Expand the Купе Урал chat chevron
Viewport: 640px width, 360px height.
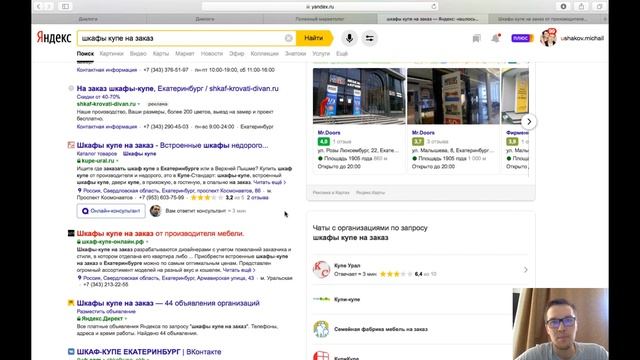(525, 270)
